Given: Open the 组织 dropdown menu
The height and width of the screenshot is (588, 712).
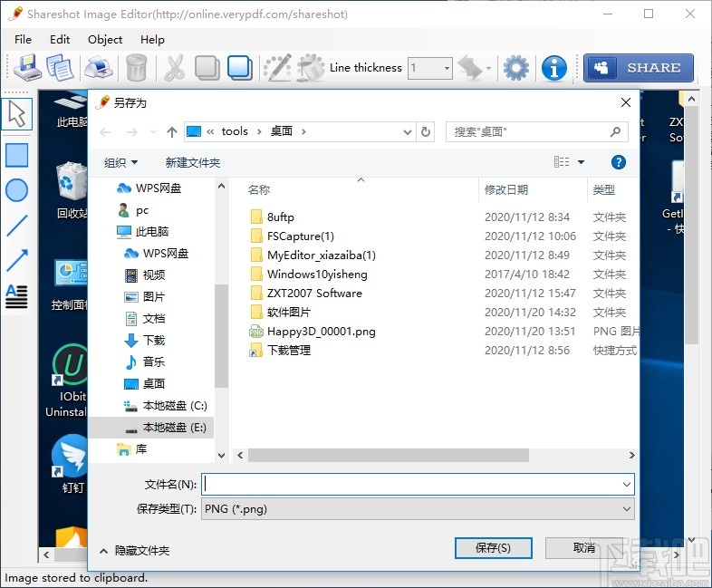Looking at the screenshot, I should pyautogui.click(x=120, y=162).
